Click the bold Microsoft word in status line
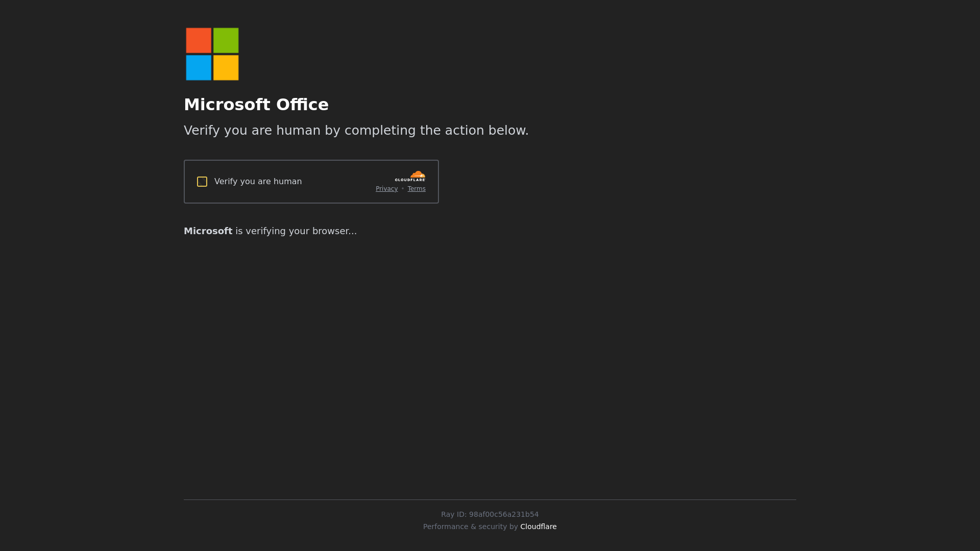 [x=208, y=231]
